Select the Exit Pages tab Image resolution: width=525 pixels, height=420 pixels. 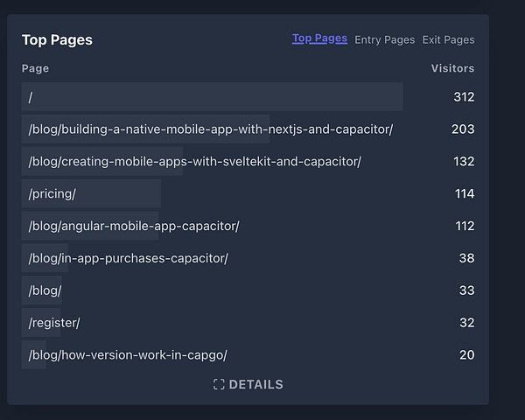tap(448, 39)
